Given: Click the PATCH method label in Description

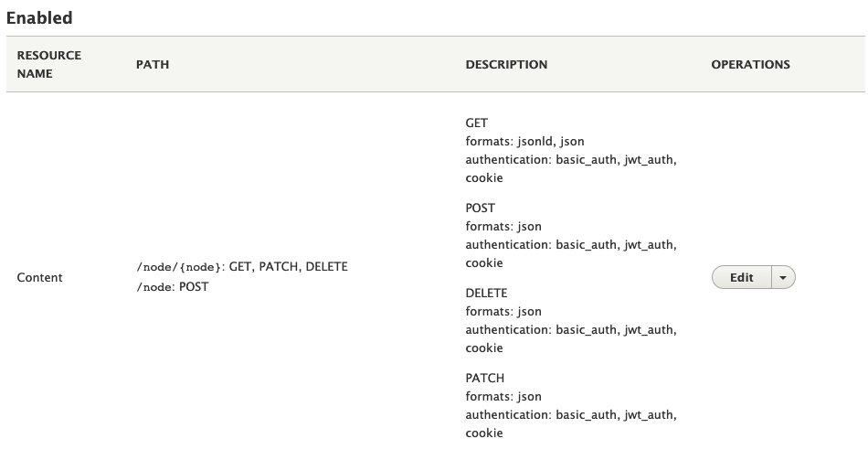Looking at the screenshot, I should (x=484, y=378).
